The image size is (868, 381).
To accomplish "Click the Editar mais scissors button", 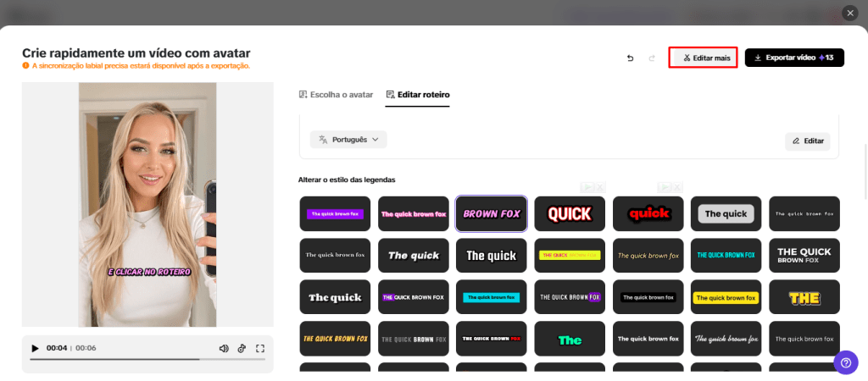I will 703,58.
